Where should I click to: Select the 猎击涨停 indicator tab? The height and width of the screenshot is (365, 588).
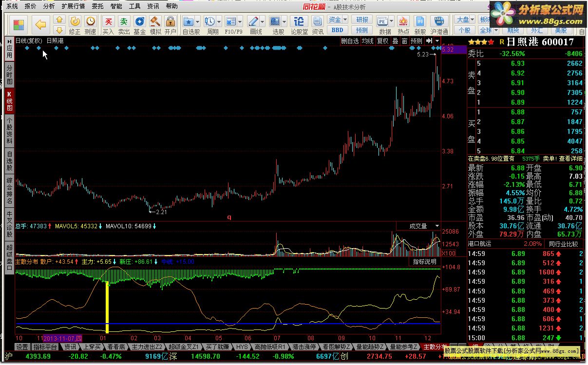(305, 347)
